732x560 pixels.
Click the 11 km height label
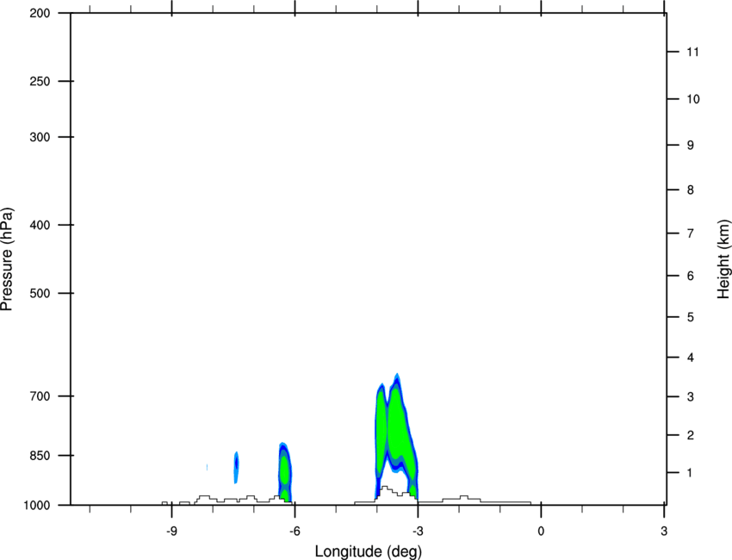tap(692, 52)
